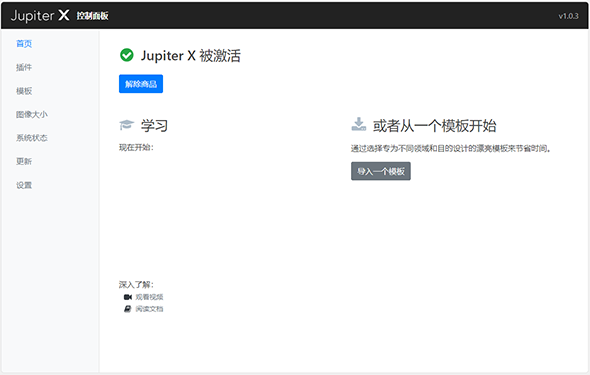
Task: Click the green activation checkmark icon
Action: pos(127,55)
